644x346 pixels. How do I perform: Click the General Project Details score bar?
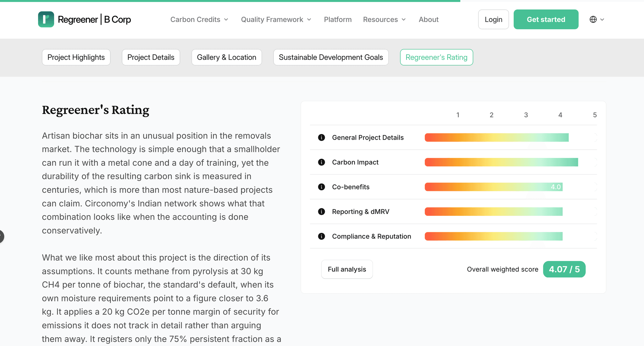497,137
